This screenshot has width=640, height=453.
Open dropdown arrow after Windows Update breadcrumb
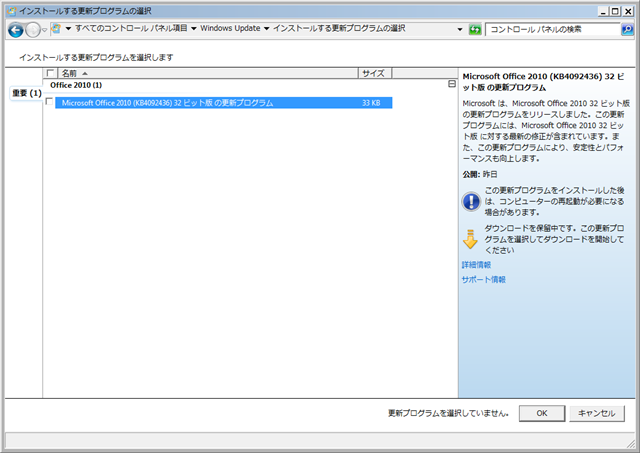click(267, 29)
